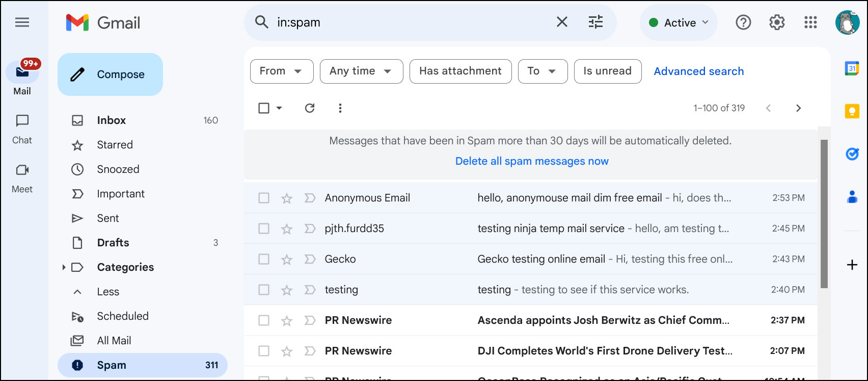Star the Gecko message
Screen dimensions: 868x381
tap(287, 259)
